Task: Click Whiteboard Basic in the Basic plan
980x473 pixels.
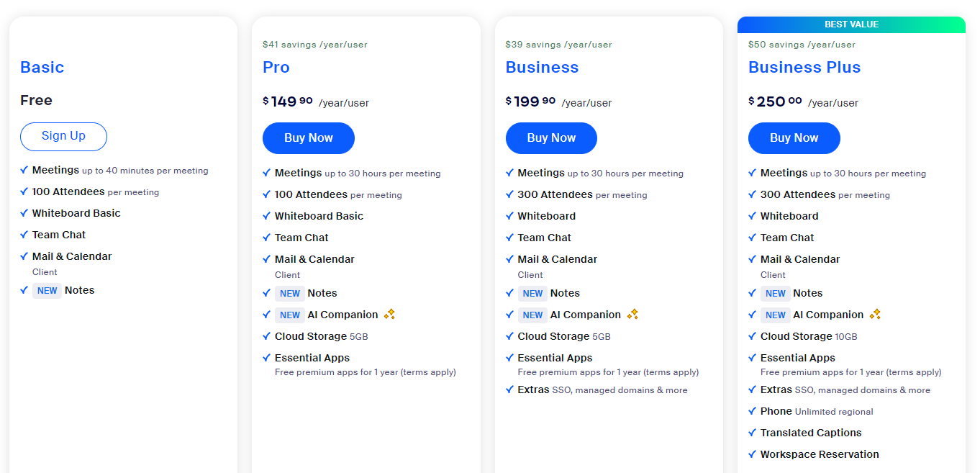Action: pos(76,213)
